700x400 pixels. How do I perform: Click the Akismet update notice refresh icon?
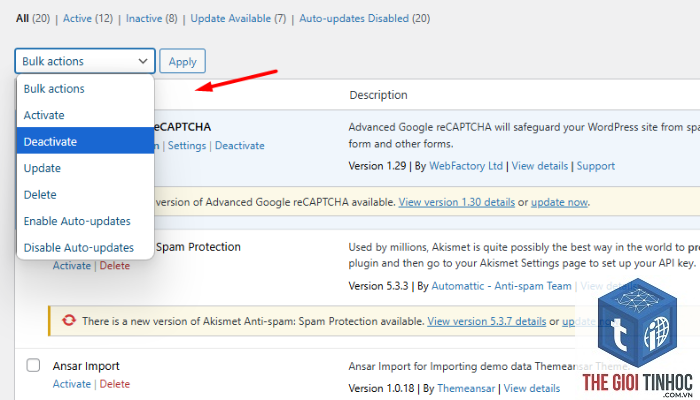coord(69,320)
